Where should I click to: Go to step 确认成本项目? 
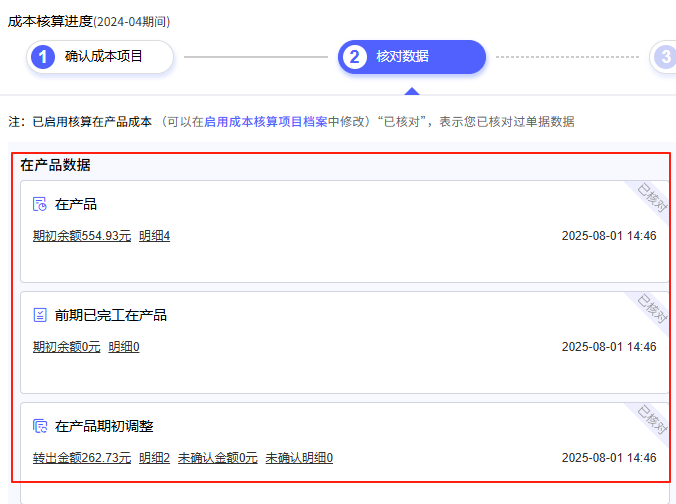100,57
